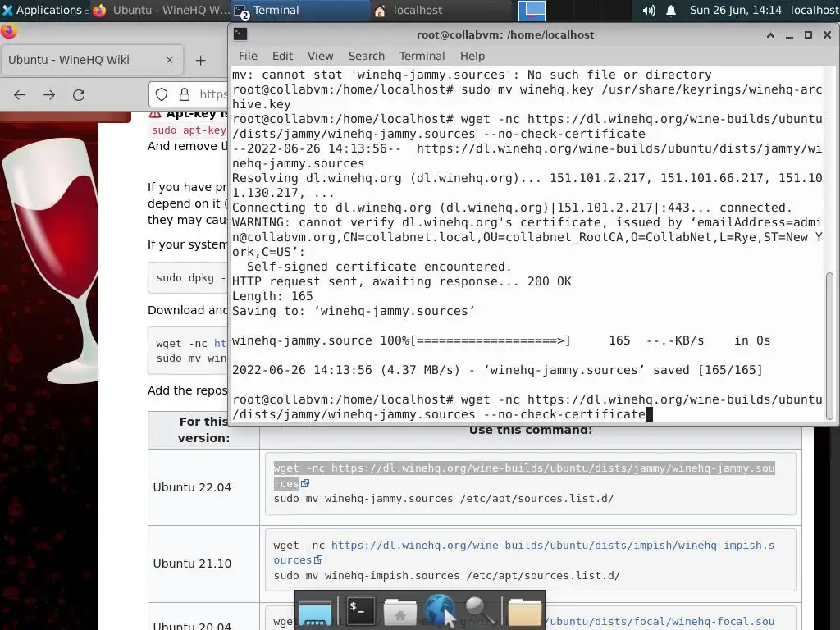This screenshot has width=840, height=630.
Task: Click the focal winehq sources download link
Action: (x=660, y=622)
